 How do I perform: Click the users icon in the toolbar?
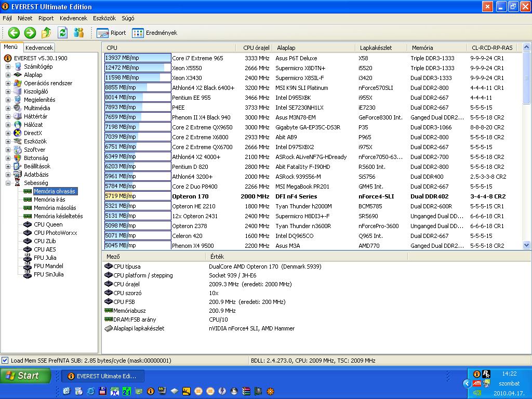(79, 33)
